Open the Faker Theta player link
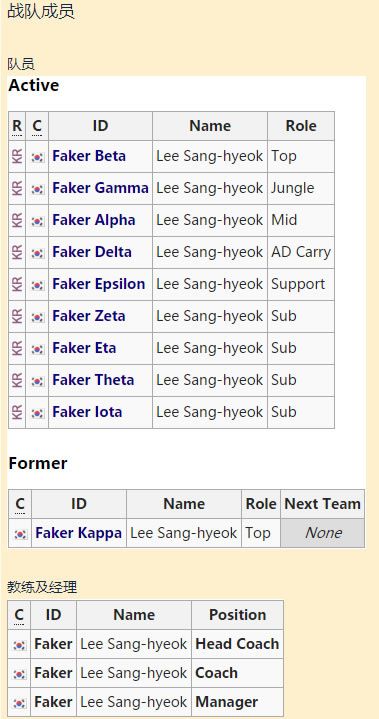This screenshot has width=379, height=719. [x=93, y=380]
